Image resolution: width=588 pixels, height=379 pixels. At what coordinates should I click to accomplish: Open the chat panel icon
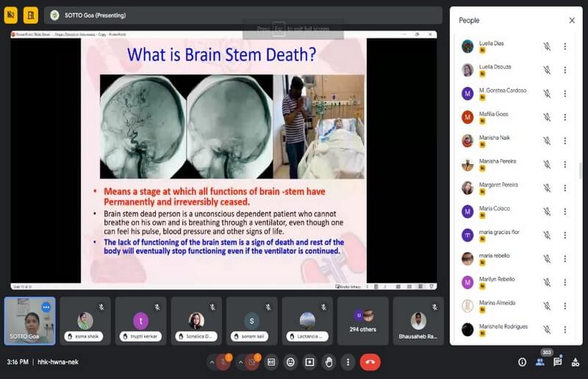[x=557, y=362]
